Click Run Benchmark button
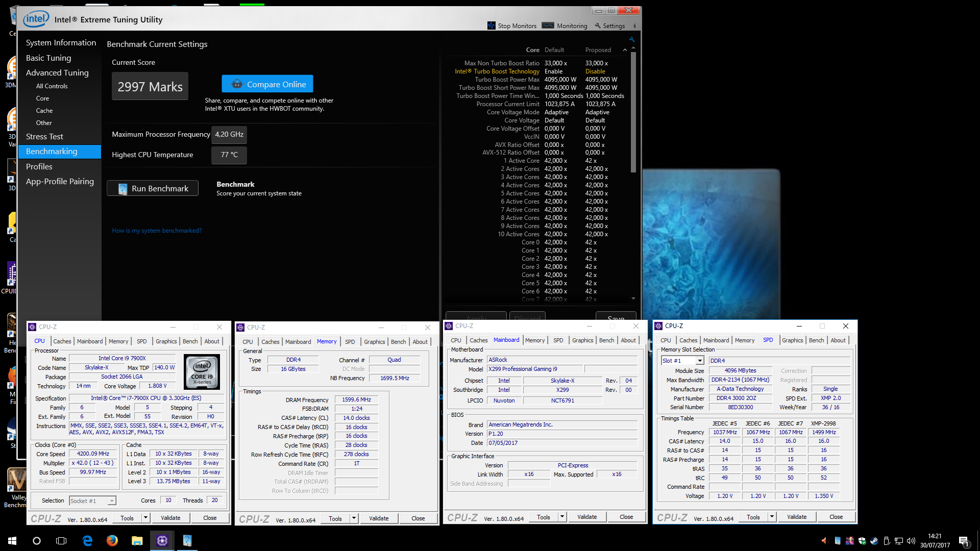The height and width of the screenshot is (551, 980). (x=153, y=189)
